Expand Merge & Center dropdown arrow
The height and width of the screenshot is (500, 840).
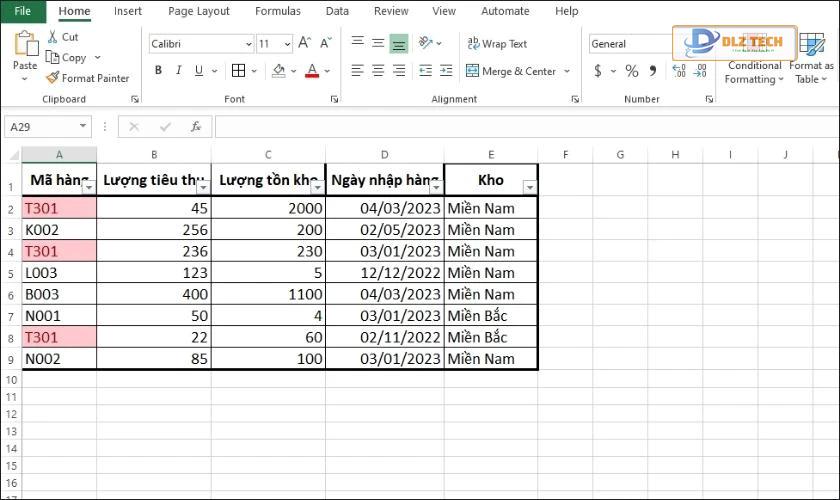point(567,71)
